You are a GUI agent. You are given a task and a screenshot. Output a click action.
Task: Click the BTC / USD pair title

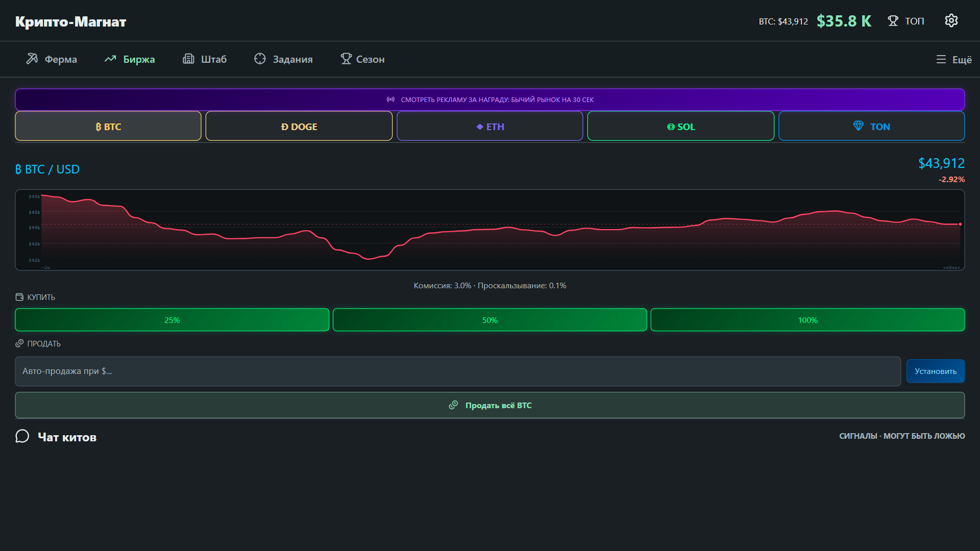[47, 169]
